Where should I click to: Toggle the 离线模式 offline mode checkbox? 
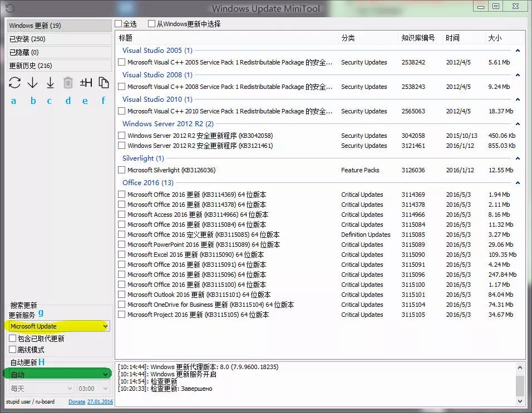coord(13,350)
